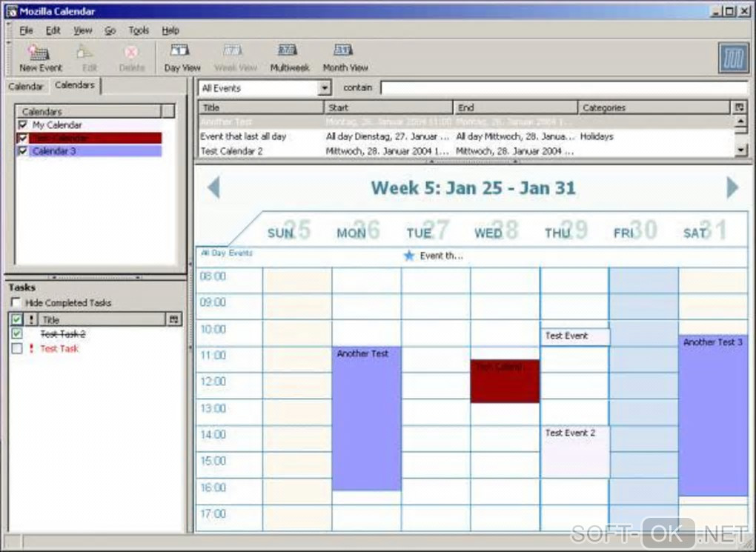The image size is (756, 552).
Task: Uncheck completed Test Task 2 checkbox
Action: [x=17, y=333]
